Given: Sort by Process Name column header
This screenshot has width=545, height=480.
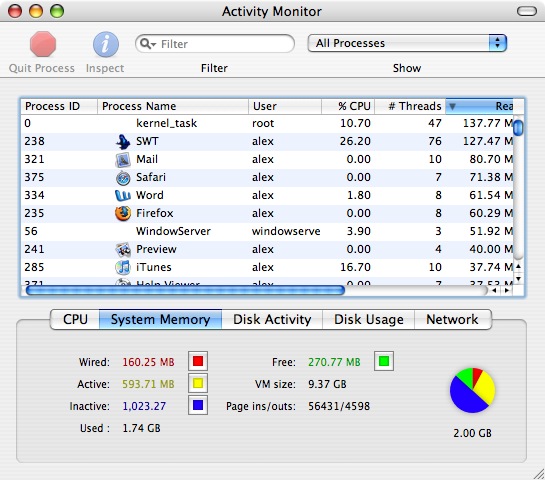Looking at the screenshot, I should click(173, 106).
